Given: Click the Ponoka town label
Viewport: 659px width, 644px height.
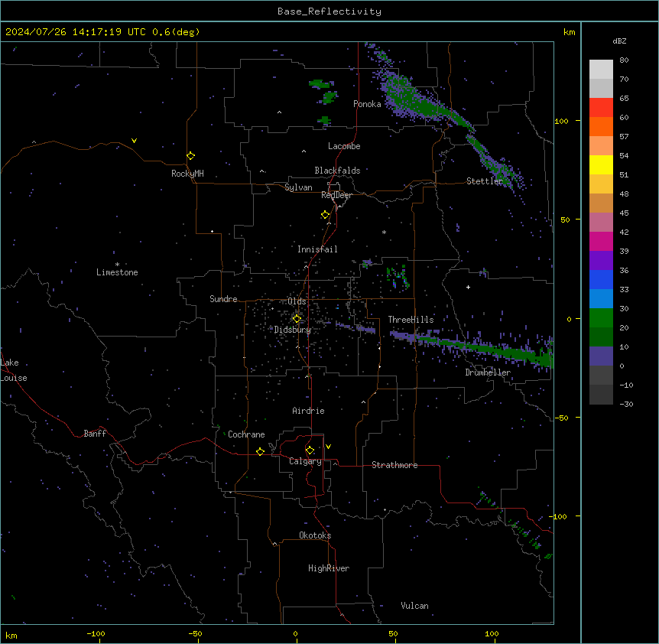Looking at the screenshot, I should click(367, 104).
